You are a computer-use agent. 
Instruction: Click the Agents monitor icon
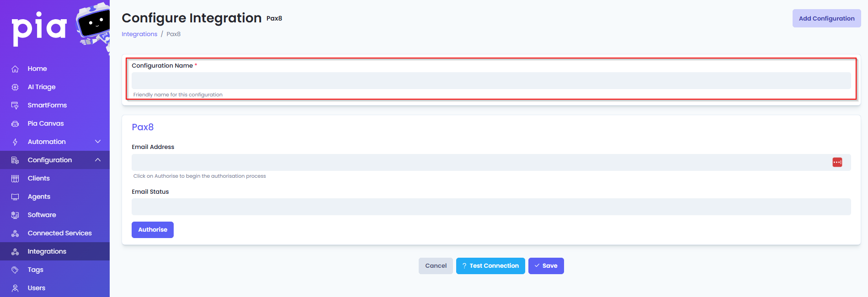point(15,197)
